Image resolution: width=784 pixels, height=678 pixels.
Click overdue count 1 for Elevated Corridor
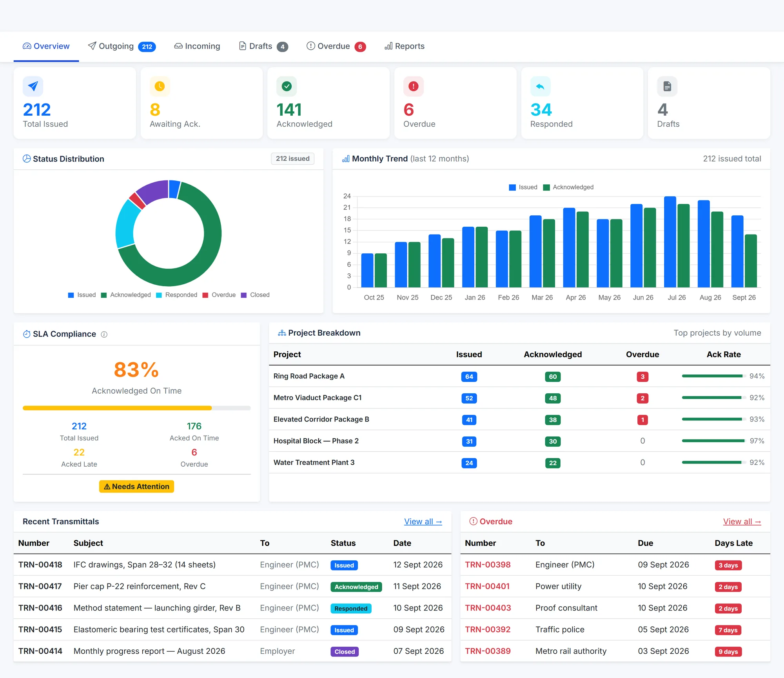click(x=642, y=420)
